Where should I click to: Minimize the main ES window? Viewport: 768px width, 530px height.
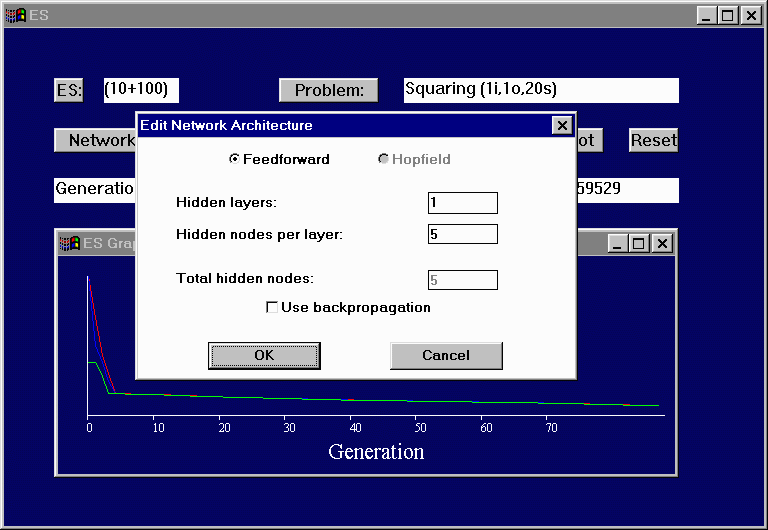click(x=706, y=15)
